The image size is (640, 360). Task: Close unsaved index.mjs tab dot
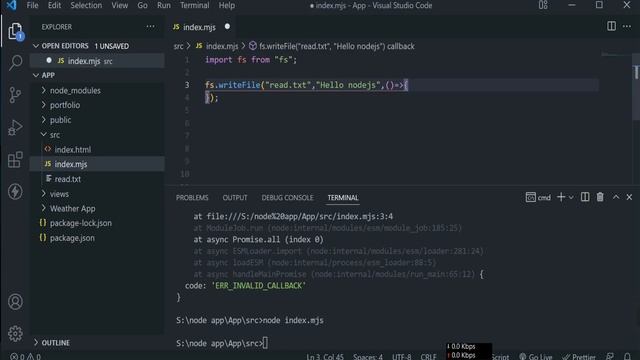point(227,27)
